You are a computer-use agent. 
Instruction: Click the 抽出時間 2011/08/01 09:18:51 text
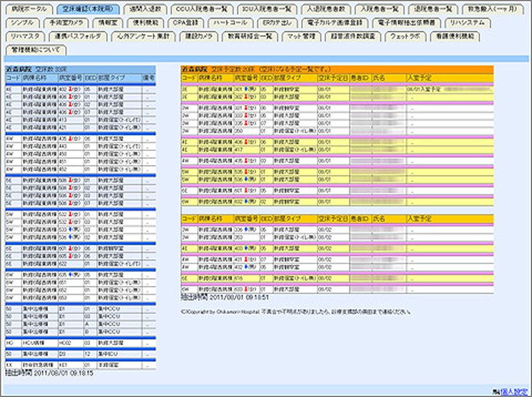pyautogui.click(x=225, y=297)
